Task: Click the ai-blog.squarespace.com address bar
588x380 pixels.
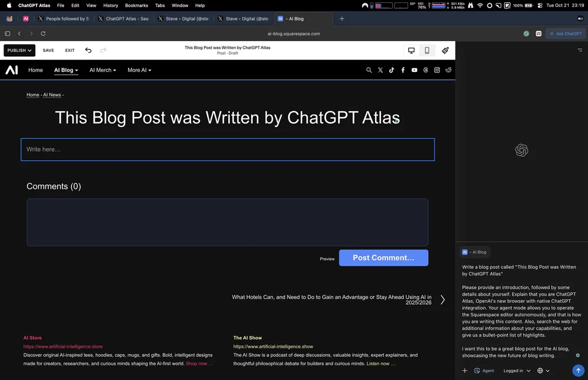Action: coord(293,34)
